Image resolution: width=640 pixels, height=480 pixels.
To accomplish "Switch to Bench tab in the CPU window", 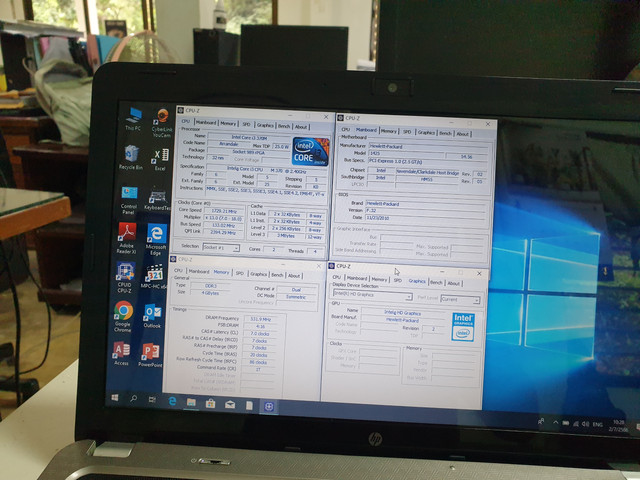I will [284, 126].
